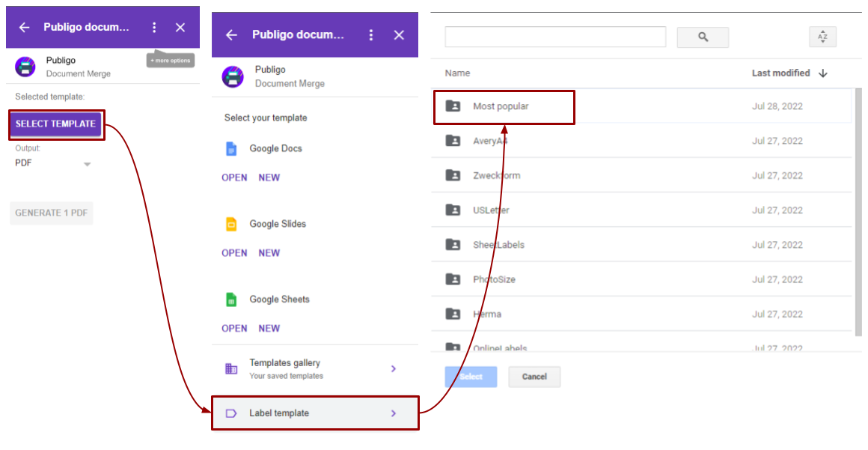Screen dimensions: 868x450
Task: Close the left Publigo panel
Action: [x=180, y=27]
